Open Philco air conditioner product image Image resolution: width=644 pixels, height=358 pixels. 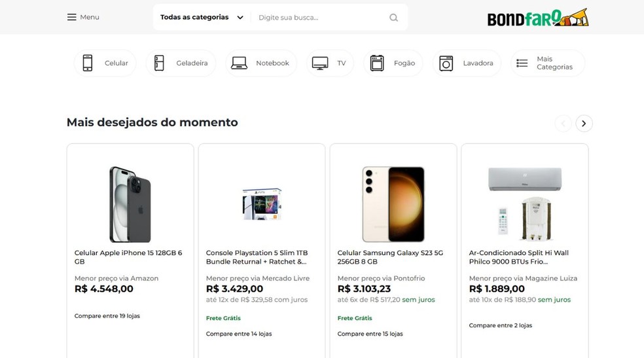point(524,204)
